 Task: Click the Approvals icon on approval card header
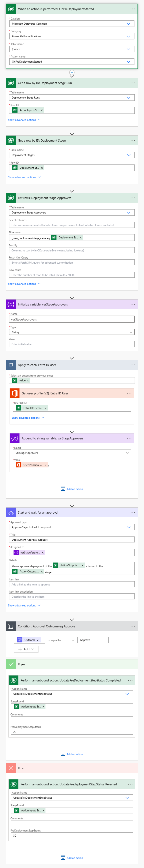[x=11, y=513]
